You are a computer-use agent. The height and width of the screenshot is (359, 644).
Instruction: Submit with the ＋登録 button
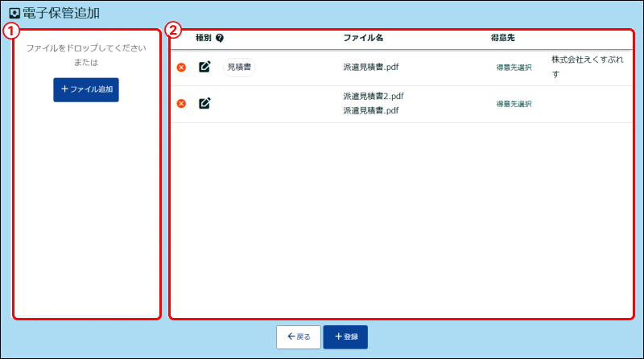coord(345,336)
